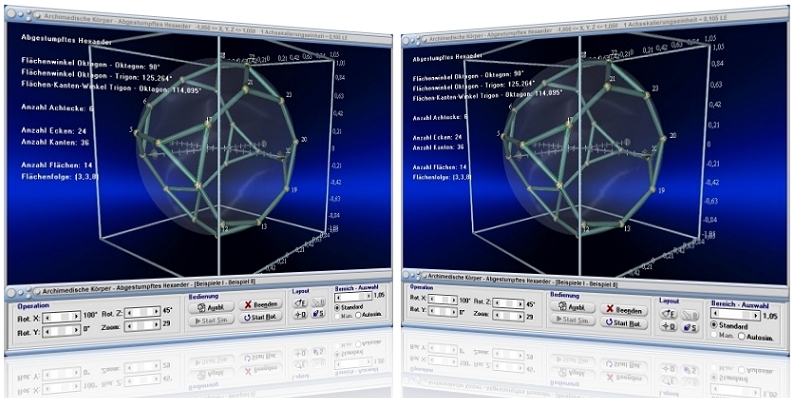Click Beenden button in left window
Screen dimensions: 794x398
[260, 305]
